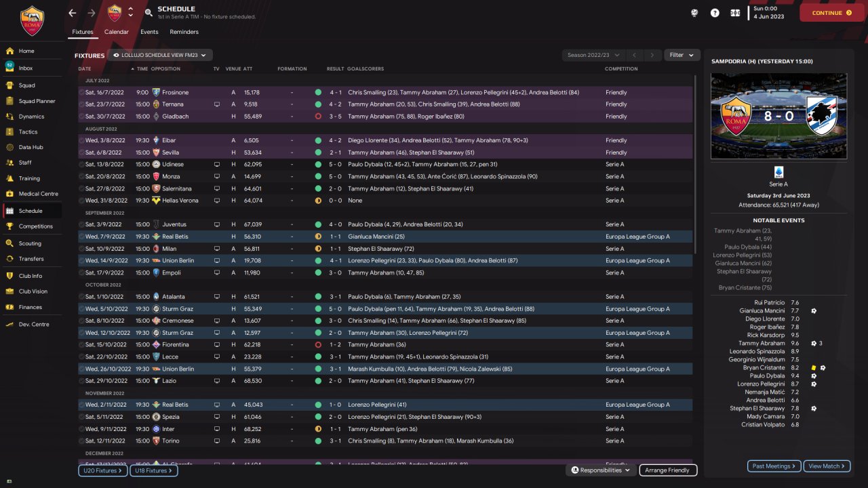Open the Responsibilities dropdown
The height and width of the screenshot is (488, 868).
(601, 470)
